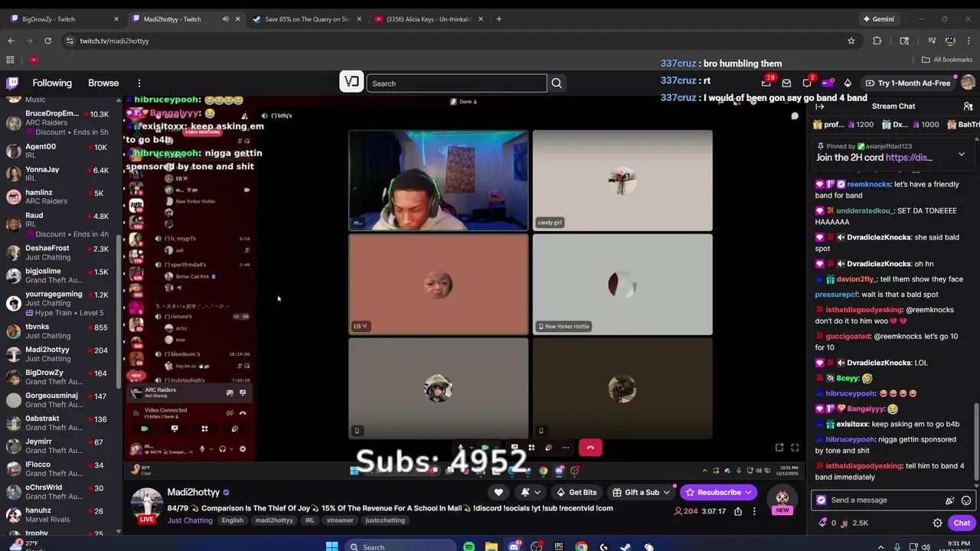Click the magnifier search button

click(557, 83)
